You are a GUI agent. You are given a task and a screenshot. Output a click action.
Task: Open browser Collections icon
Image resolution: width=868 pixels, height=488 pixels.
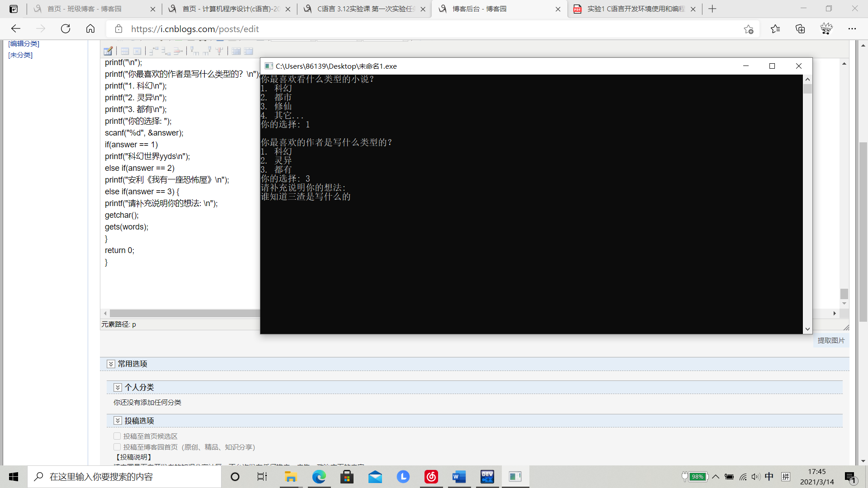(800, 29)
